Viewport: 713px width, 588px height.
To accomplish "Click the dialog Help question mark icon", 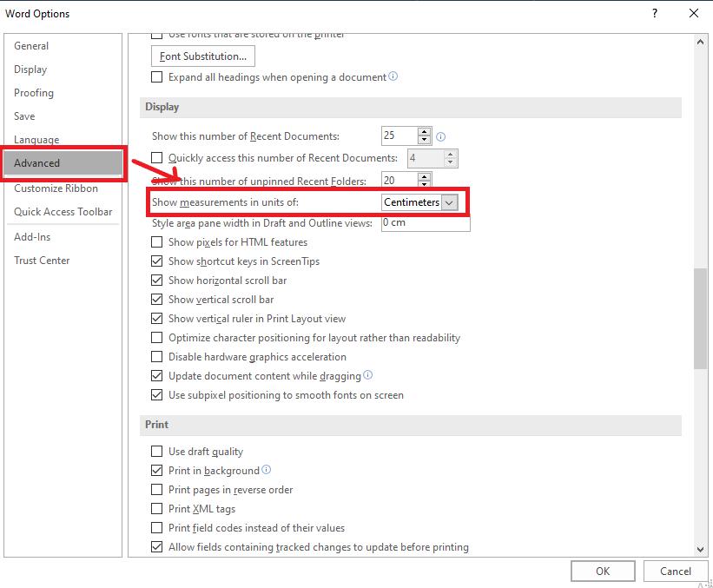I will (x=654, y=13).
